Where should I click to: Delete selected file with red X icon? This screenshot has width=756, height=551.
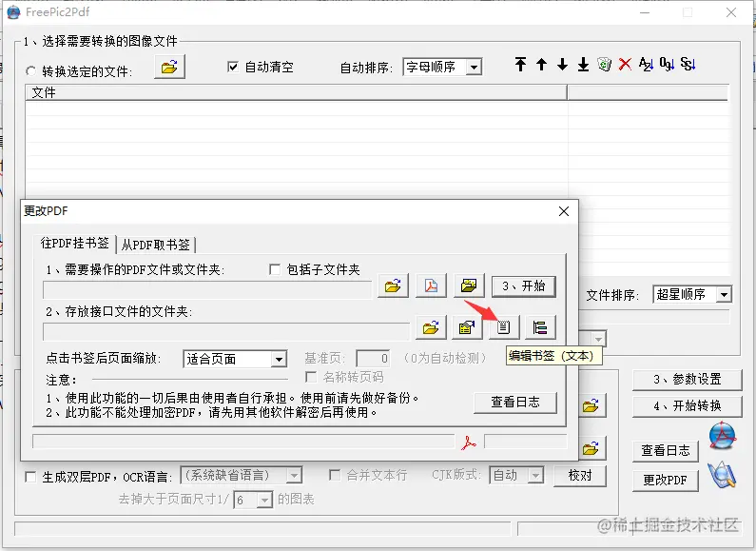tap(625, 64)
